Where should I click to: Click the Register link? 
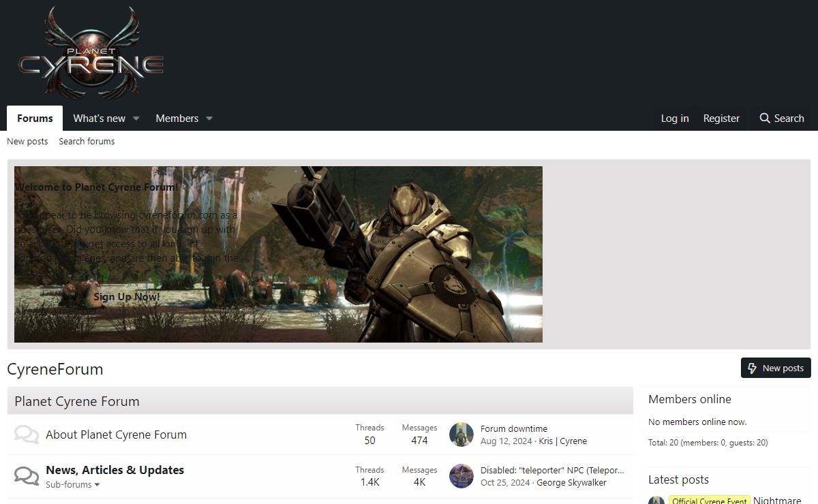[721, 119]
